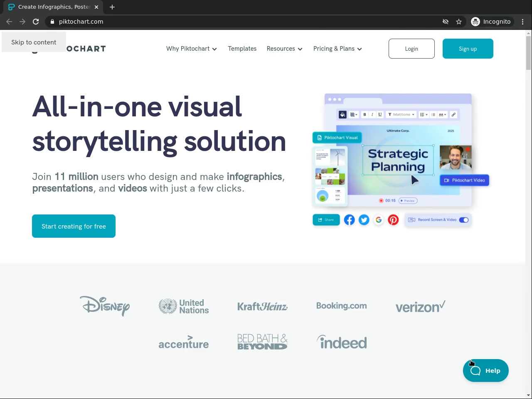Click the Share button in hero illustration

pyautogui.click(x=326, y=220)
